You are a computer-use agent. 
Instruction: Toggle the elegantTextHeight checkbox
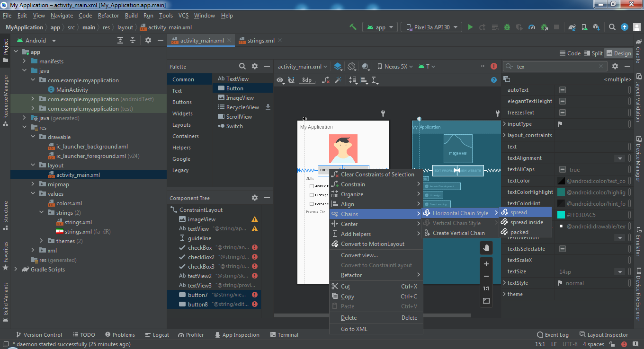(562, 101)
